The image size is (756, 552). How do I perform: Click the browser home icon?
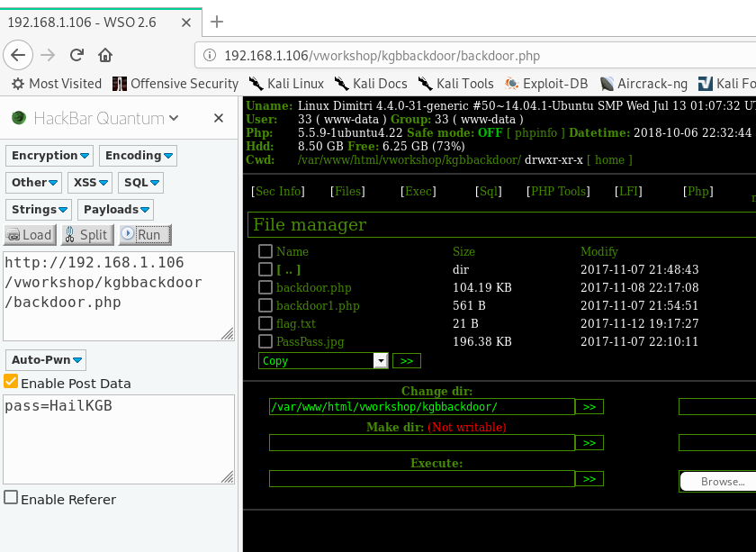tap(105, 55)
